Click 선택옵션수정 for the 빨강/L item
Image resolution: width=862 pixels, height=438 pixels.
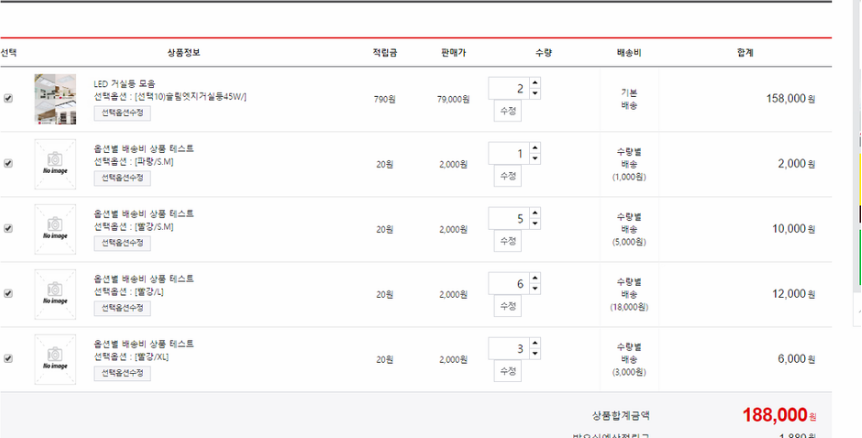pos(122,308)
